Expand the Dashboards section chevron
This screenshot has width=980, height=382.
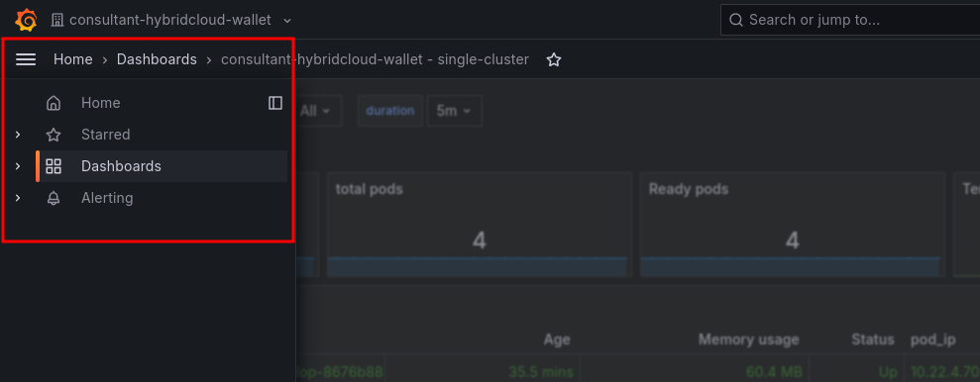coord(18,166)
